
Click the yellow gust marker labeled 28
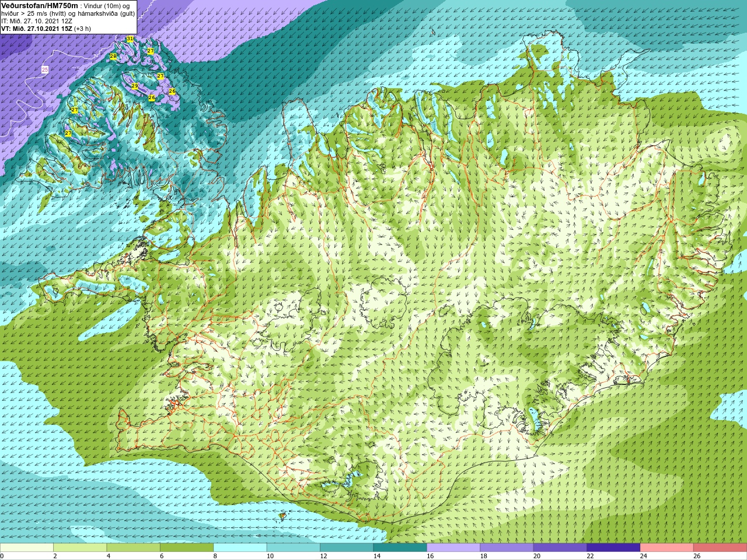(x=113, y=57)
